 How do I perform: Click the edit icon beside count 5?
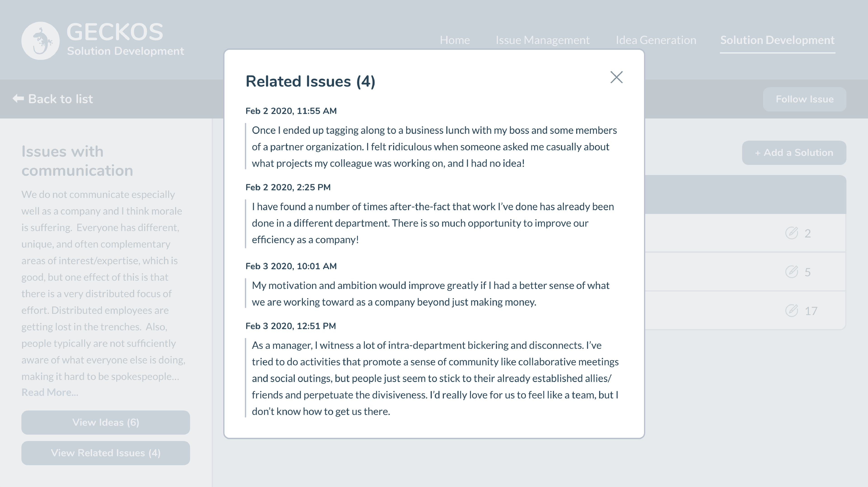tap(792, 272)
